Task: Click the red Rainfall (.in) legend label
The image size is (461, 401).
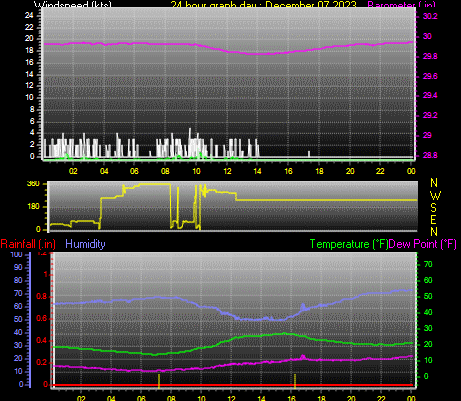Action: pos(28,244)
